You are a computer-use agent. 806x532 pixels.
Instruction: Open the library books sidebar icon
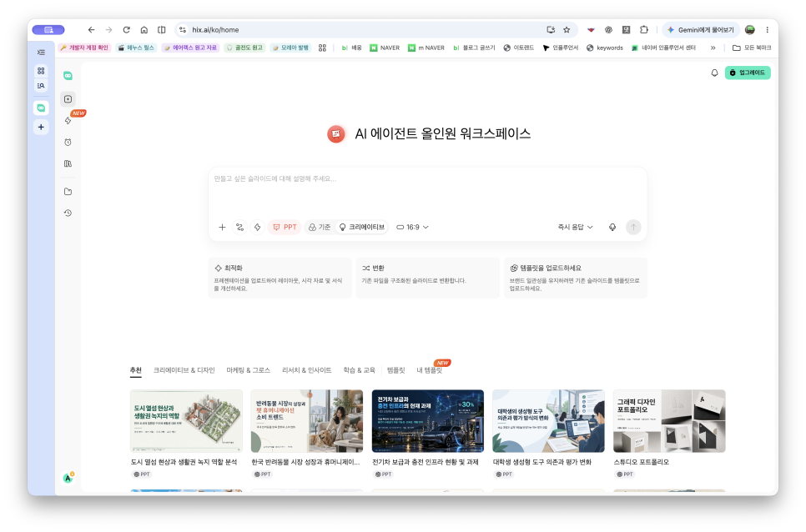click(x=68, y=163)
